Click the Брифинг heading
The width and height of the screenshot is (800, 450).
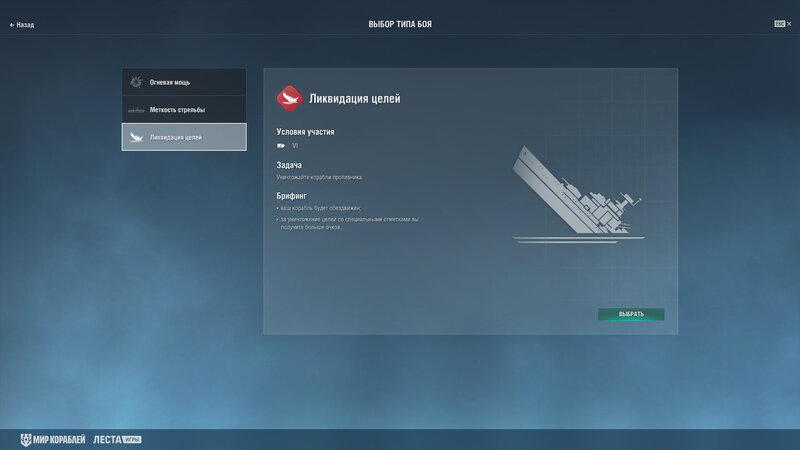click(x=291, y=196)
